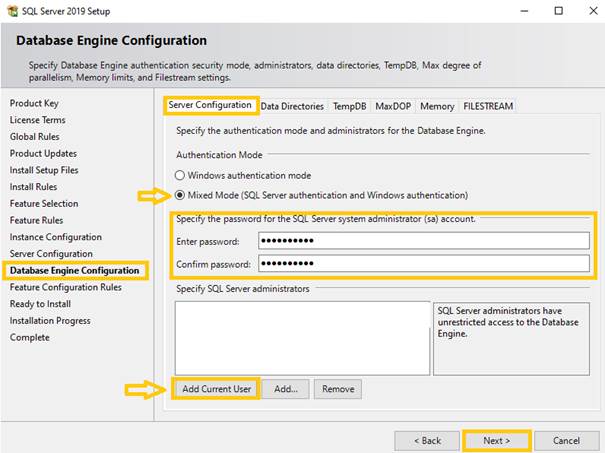Click the Confirm password field
The height and width of the screenshot is (453, 605).
click(423, 263)
